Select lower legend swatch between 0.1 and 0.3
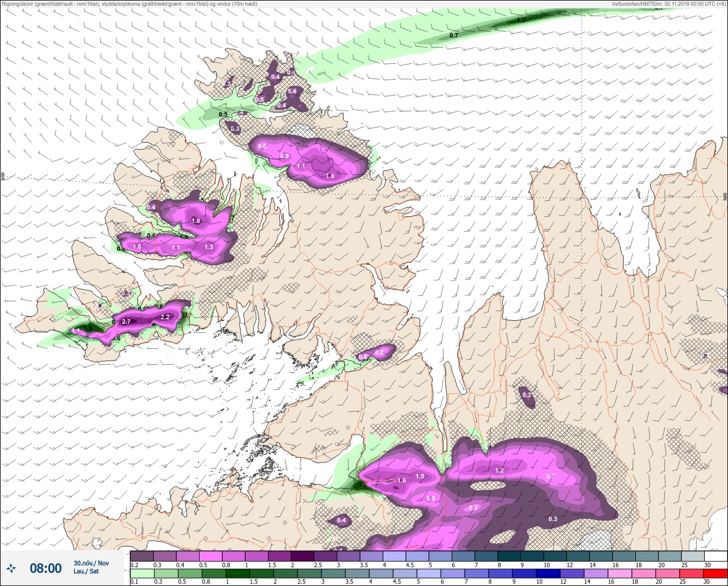 click(x=142, y=572)
